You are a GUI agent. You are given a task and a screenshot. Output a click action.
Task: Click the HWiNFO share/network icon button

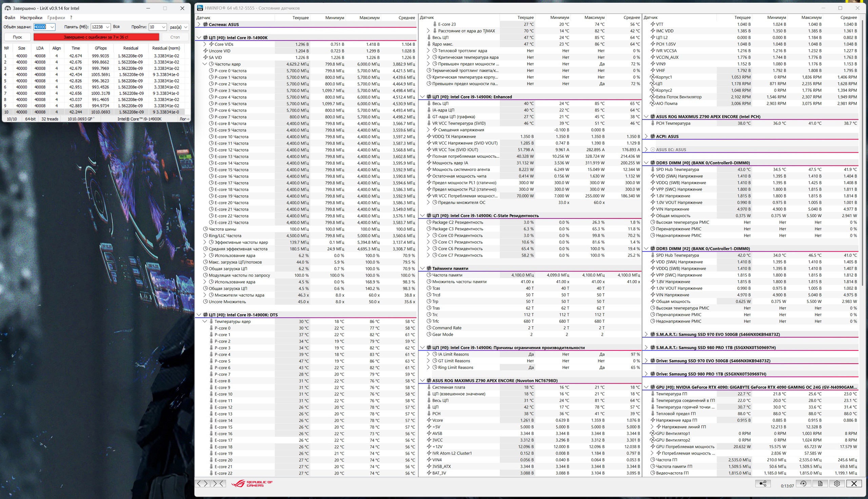coord(763,484)
